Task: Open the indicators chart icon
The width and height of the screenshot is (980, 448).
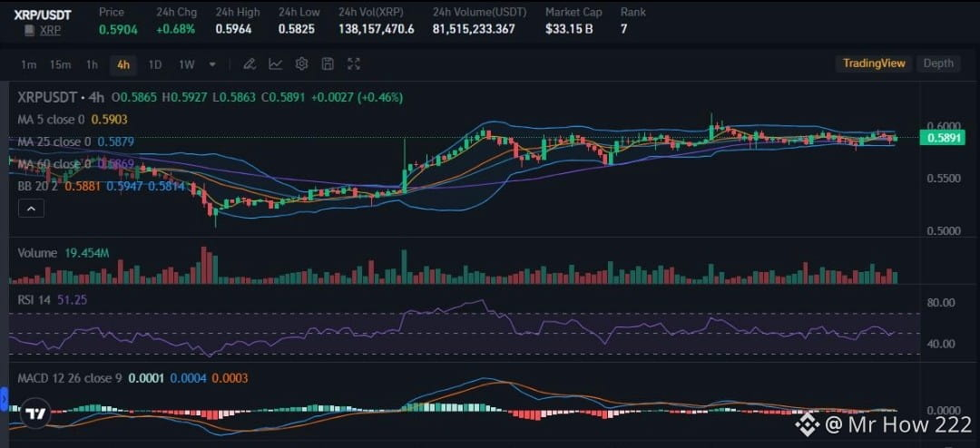Action: point(276,63)
